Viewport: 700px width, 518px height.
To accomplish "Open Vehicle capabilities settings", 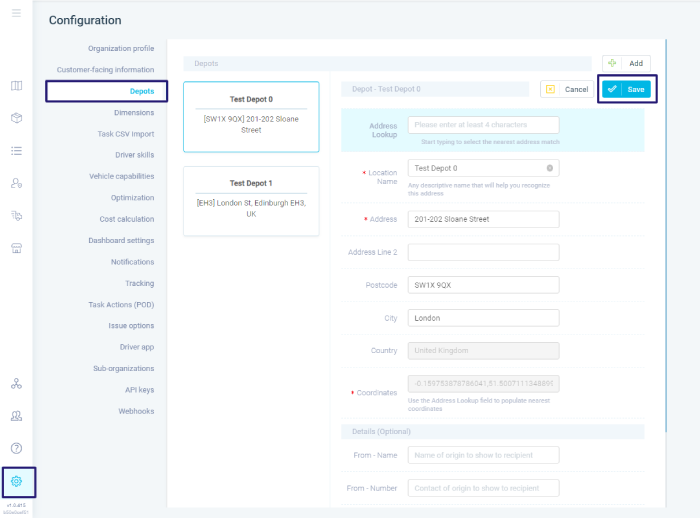I will (x=121, y=176).
